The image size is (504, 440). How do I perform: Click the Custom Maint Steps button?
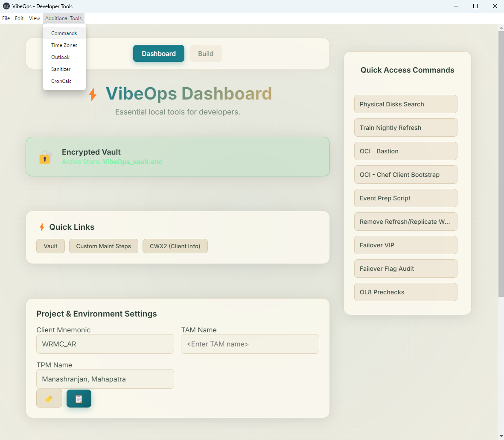(x=104, y=246)
